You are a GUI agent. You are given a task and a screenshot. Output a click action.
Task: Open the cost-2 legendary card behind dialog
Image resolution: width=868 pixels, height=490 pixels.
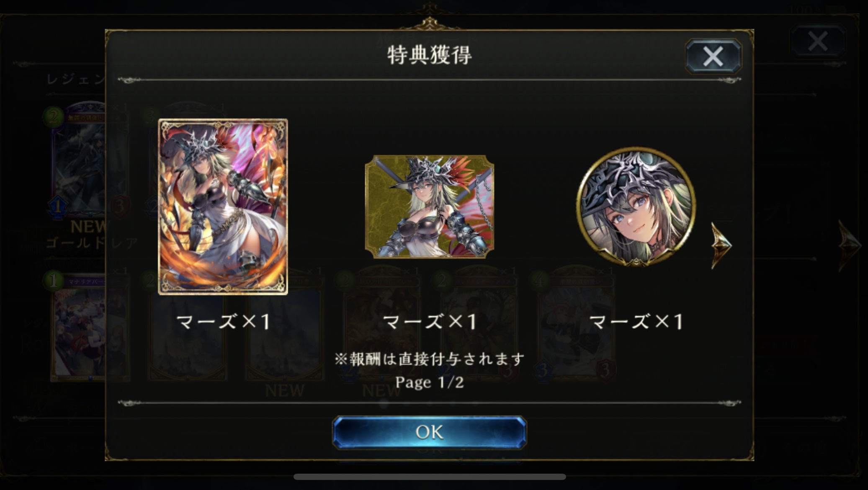pos(79,161)
